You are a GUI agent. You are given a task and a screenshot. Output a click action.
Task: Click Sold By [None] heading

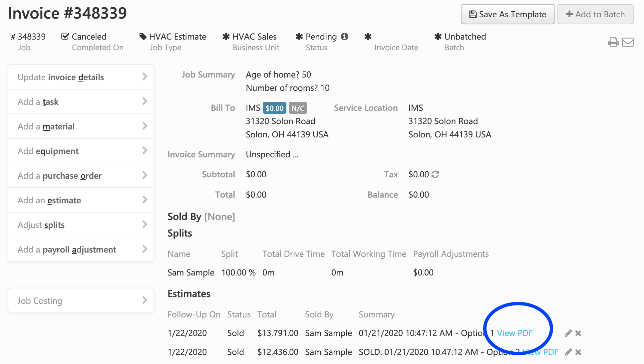pyautogui.click(x=201, y=217)
